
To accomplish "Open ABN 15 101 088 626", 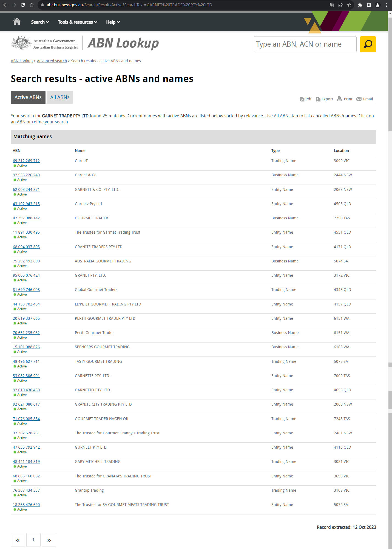I will coord(26,347).
